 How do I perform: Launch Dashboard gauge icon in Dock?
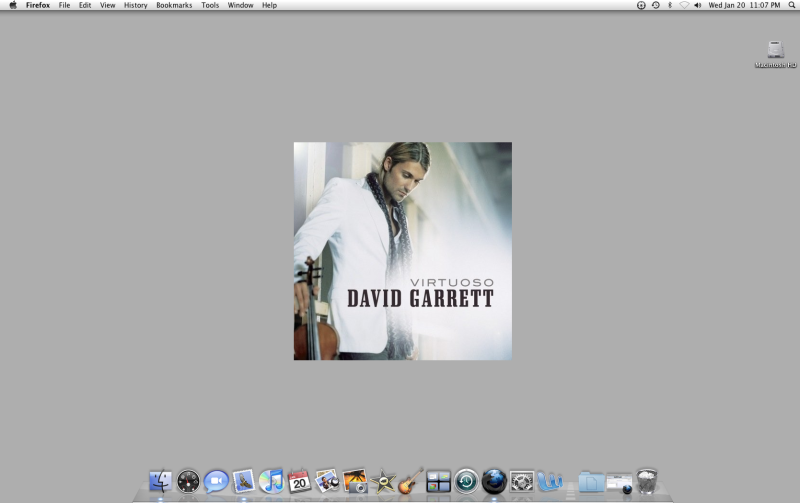pos(188,481)
